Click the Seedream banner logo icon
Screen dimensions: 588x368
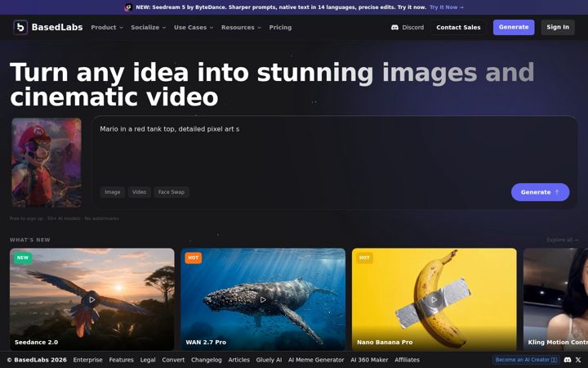point(128,7)
